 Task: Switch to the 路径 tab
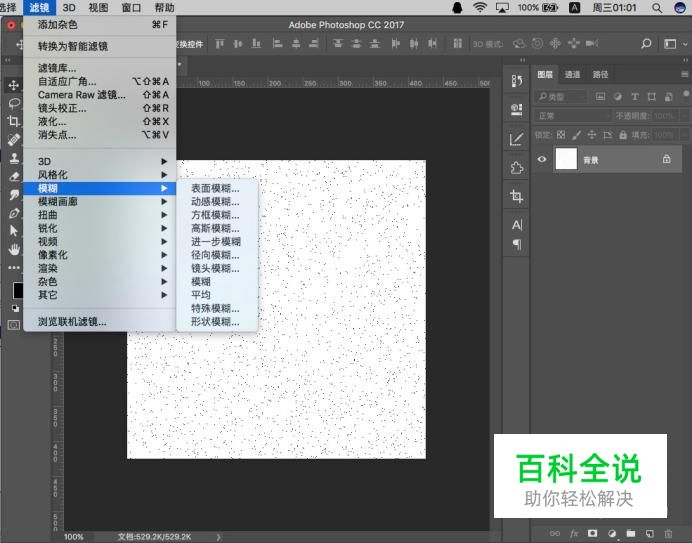pos(600,74)
